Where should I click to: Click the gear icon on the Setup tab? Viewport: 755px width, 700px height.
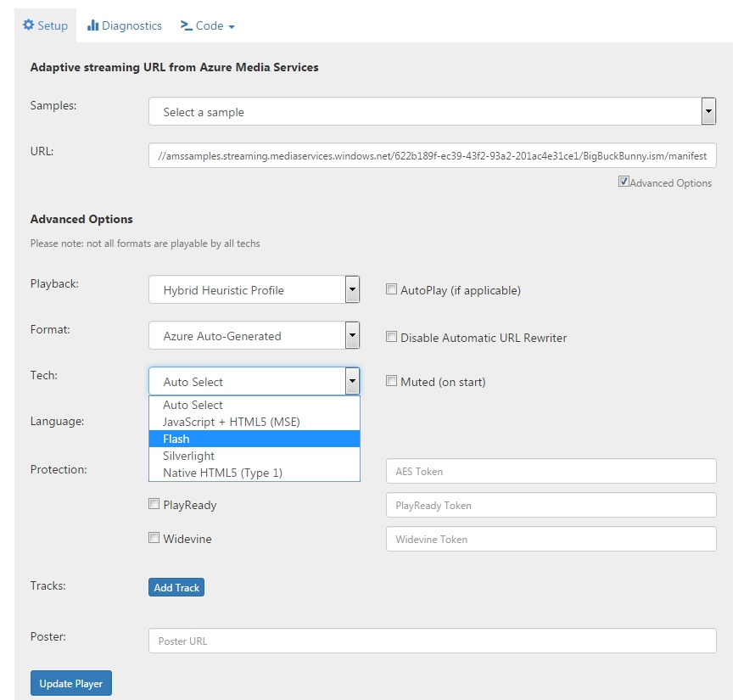click(28, 25)
